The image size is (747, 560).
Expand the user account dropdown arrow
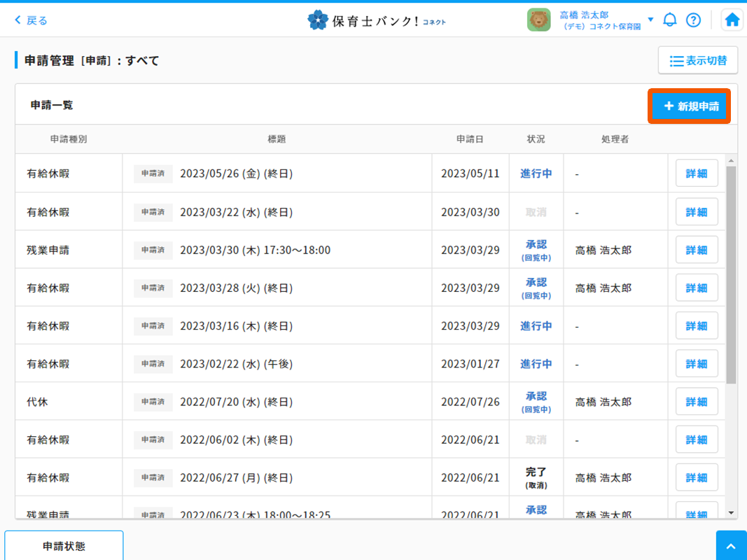650,20
